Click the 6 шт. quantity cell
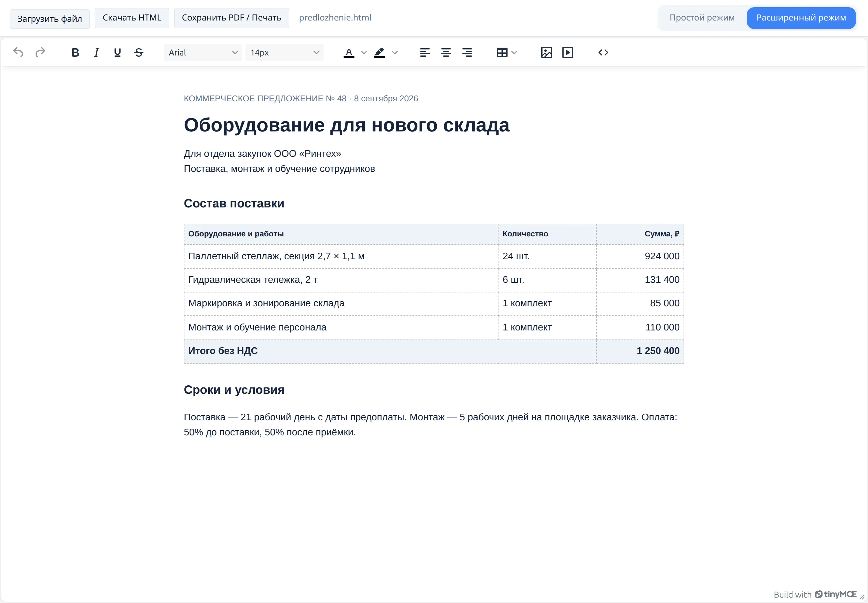 pos(547,280)
